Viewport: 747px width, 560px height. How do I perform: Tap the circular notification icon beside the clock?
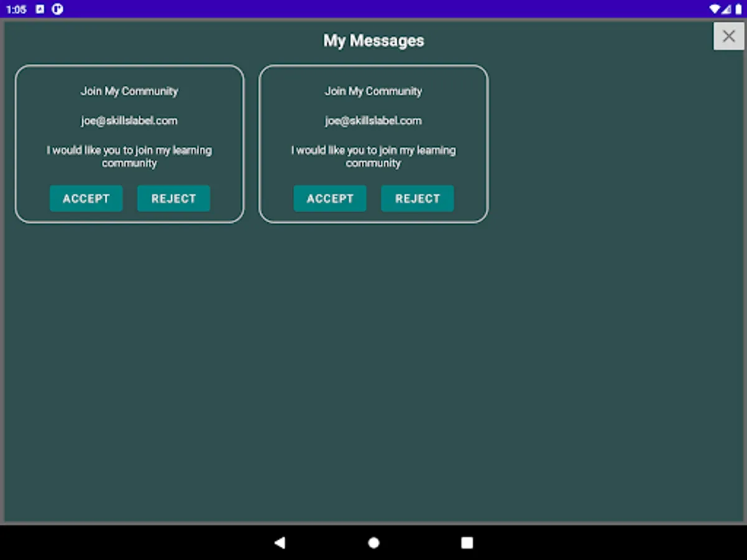tap(57, 9)
